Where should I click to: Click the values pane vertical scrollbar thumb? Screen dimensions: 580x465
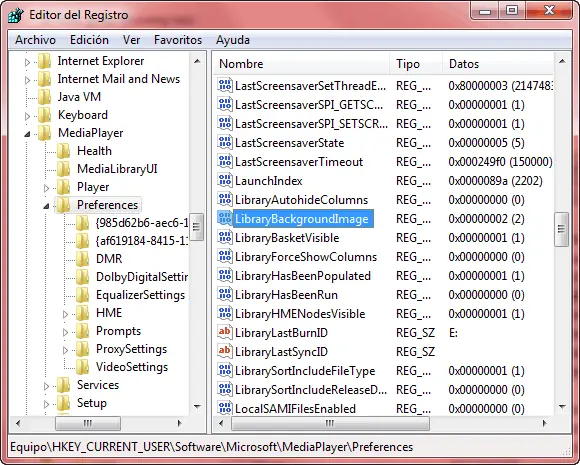click(x=562, y=229)
